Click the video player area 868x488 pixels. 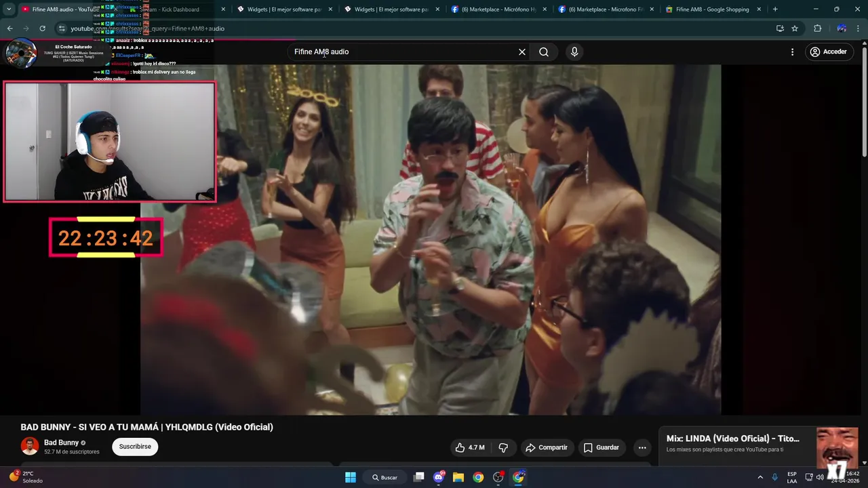(431, 239)
